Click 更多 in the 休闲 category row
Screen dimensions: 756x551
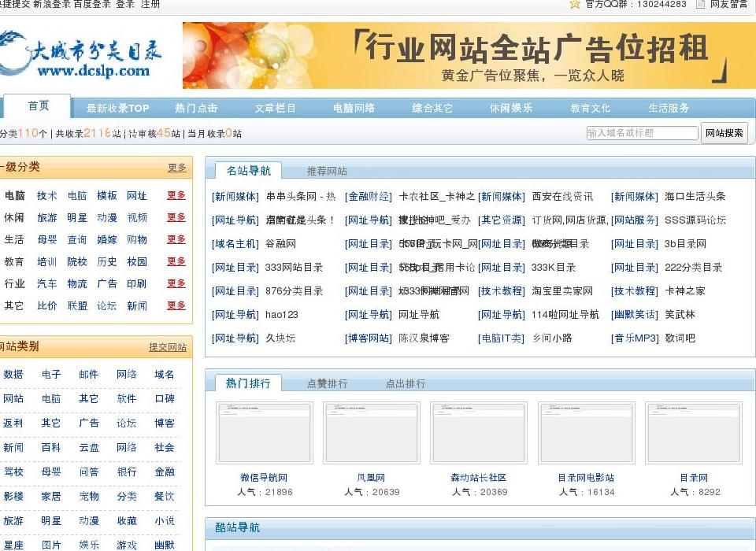pyautogui.click(x=176, y=217)
